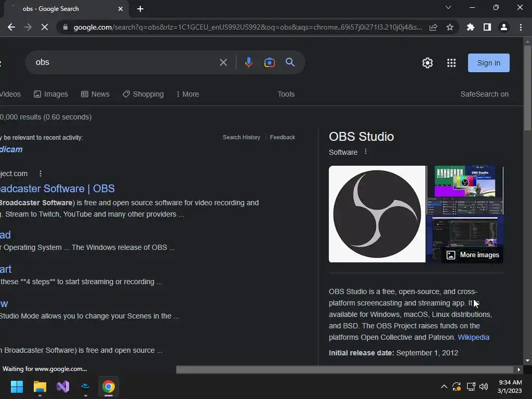Click the Sign in button
Image resolution: width=532 pixels, height=399 pixels.
(488, 63)
